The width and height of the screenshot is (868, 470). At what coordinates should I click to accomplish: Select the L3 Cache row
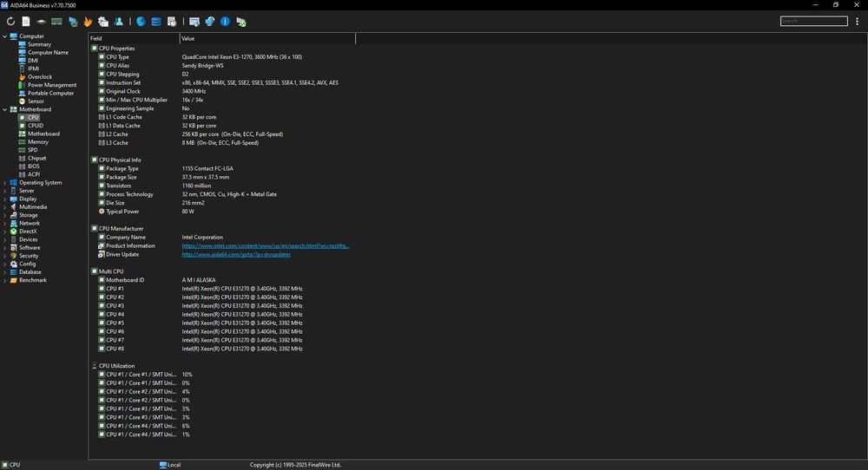(221, 143)
